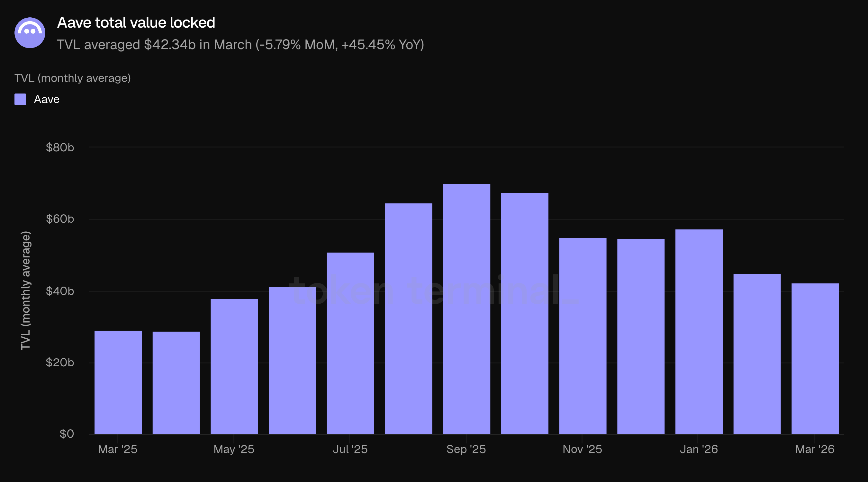Click the Mar '25 bar
This screenshot has height=482, width=868.
click(118, 382)
